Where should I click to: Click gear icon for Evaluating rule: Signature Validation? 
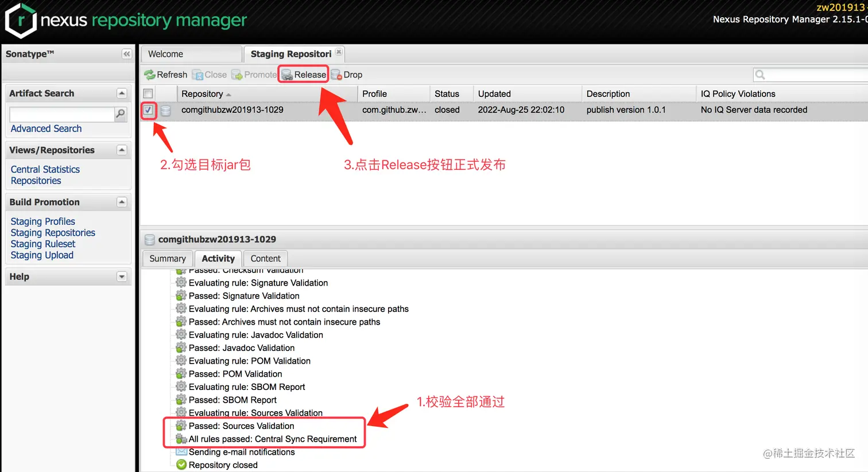tap(181, 283)
